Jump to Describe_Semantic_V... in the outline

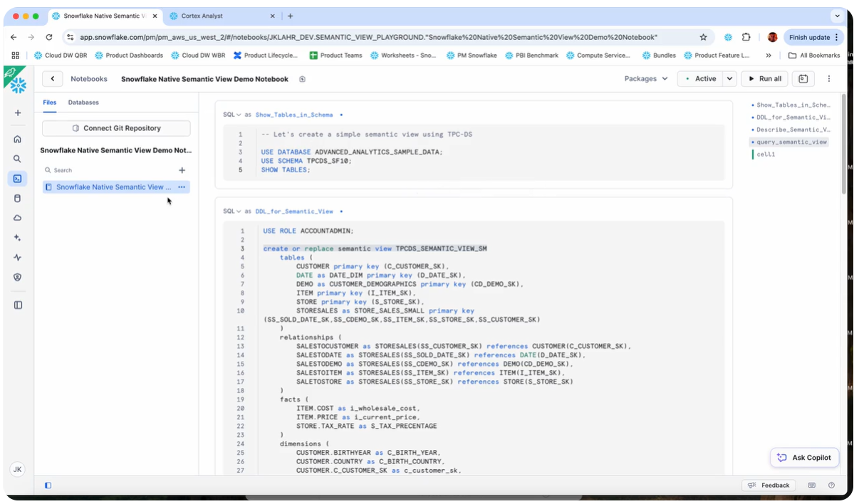[x=792, y=130]
